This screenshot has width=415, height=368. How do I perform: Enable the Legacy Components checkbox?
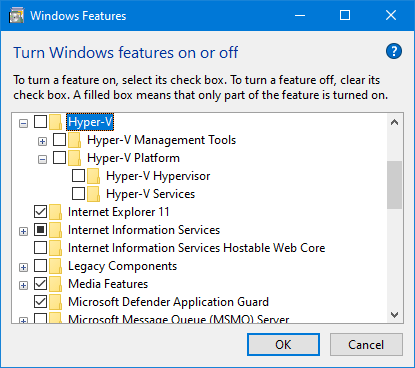40,266
